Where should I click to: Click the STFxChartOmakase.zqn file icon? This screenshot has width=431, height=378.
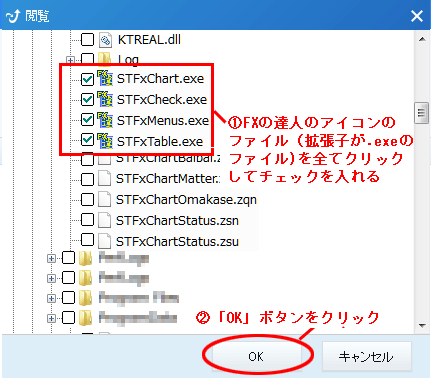pos(105,199)
